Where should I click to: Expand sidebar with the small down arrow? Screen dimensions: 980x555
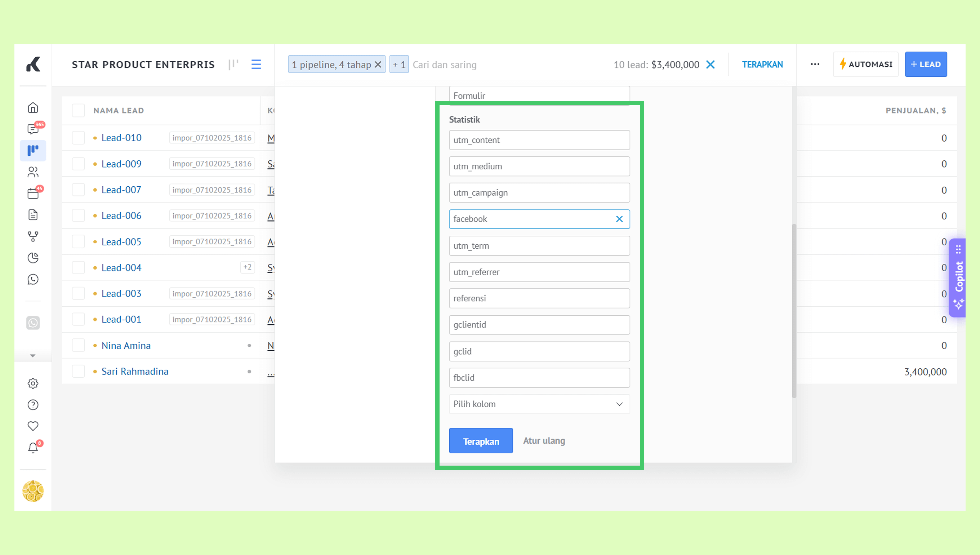(33, 356)
